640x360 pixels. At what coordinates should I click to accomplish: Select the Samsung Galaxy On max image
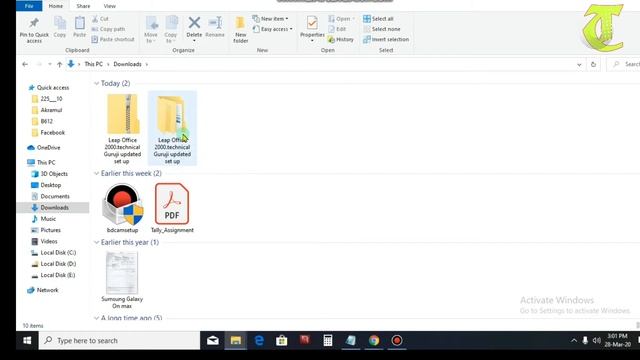tap(122, 280)
